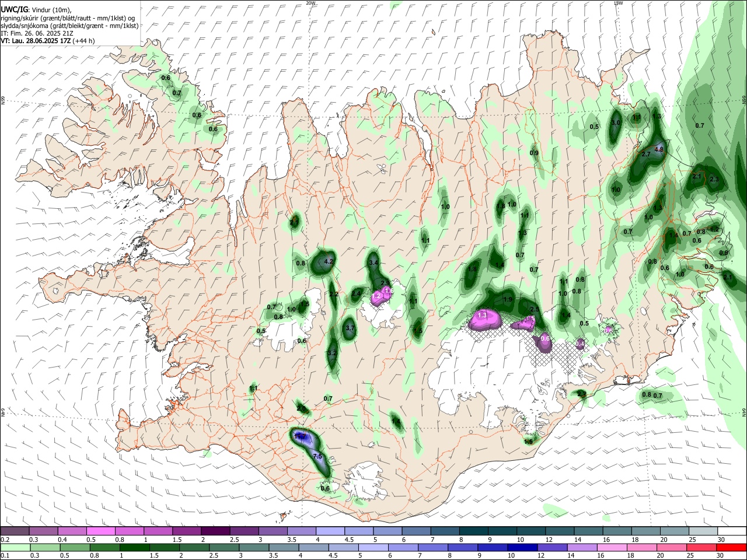
Task: Select the '4.2' precipitation value on the map
Action: [x=328, y=262]
